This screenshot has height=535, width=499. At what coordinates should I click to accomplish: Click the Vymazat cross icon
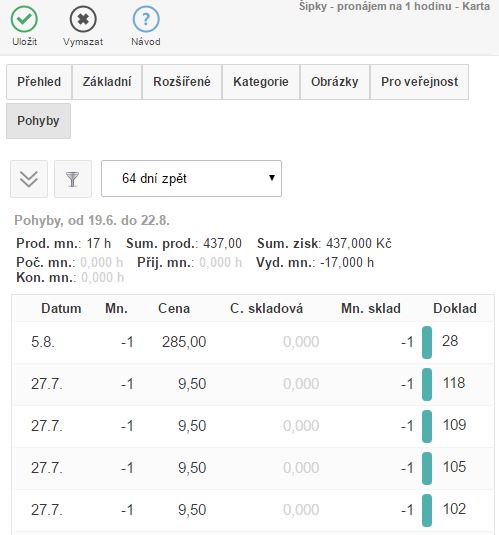83,19
